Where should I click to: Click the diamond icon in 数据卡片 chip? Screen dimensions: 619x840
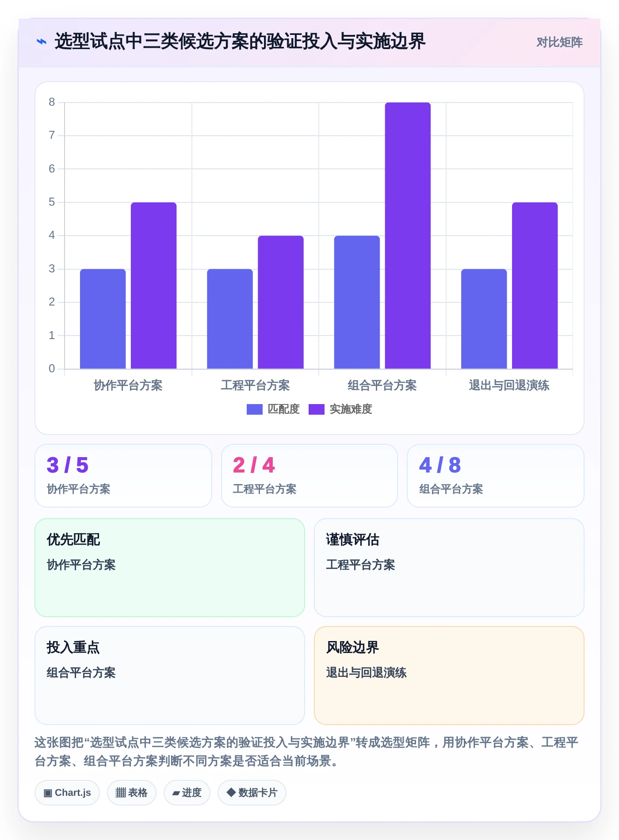[231, 792]
